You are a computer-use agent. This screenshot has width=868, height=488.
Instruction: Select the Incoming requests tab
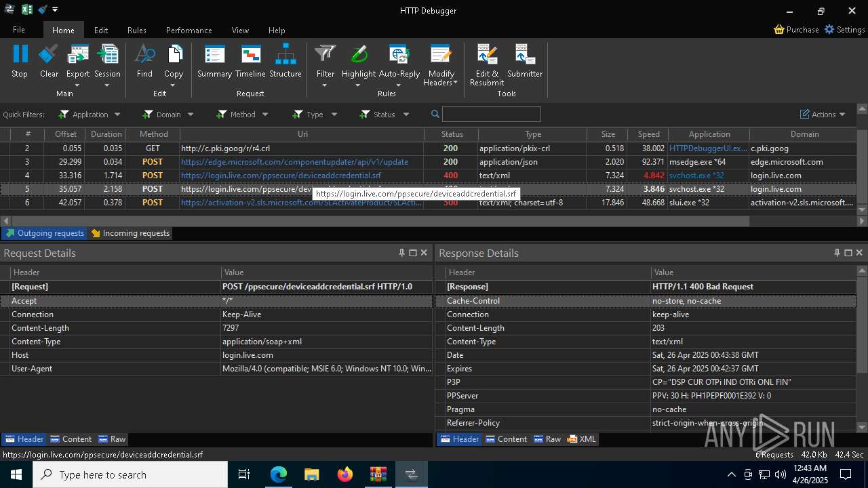[130, 233]
